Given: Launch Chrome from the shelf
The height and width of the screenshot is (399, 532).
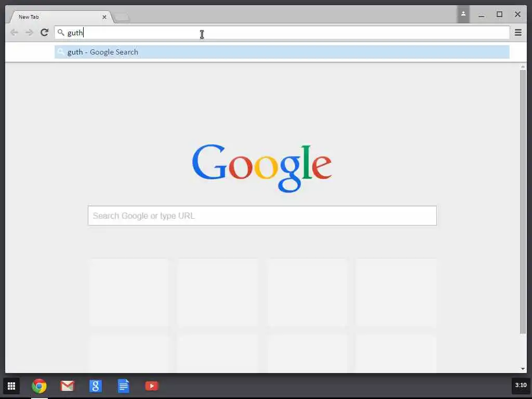Looking at the screenshot, I should pos(39,386).
